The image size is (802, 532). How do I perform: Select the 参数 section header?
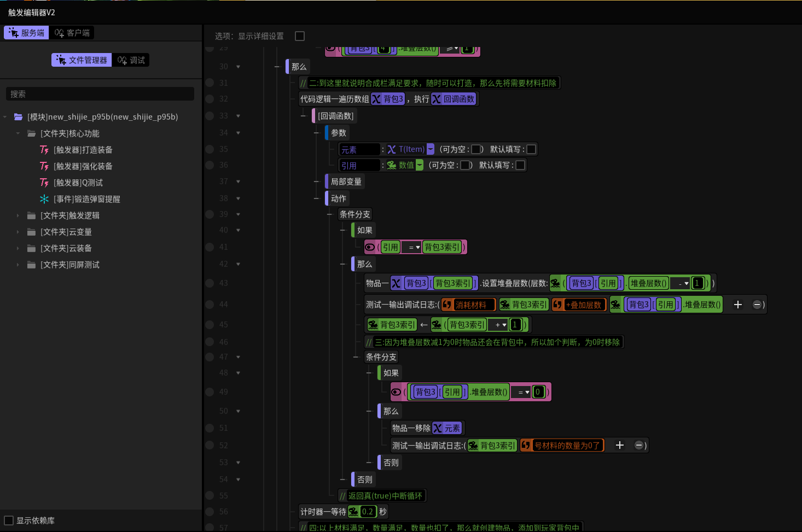tap(338, 133)
